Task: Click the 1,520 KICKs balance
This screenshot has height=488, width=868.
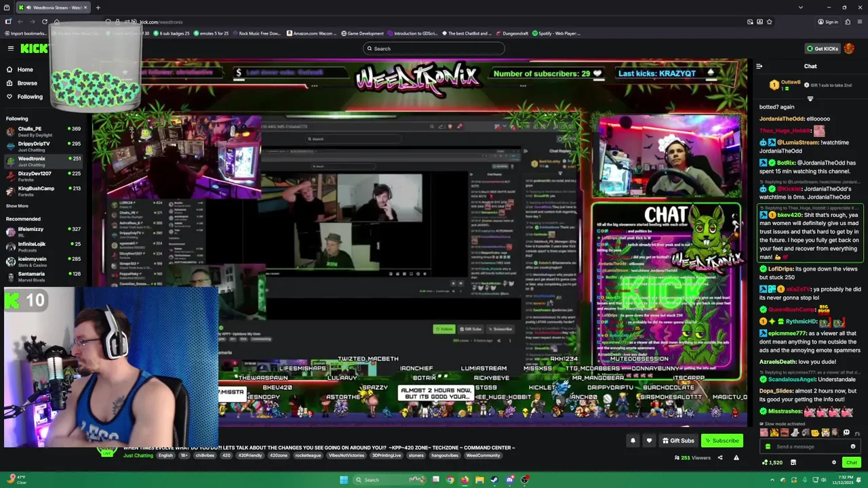Action: coord(772,462)
